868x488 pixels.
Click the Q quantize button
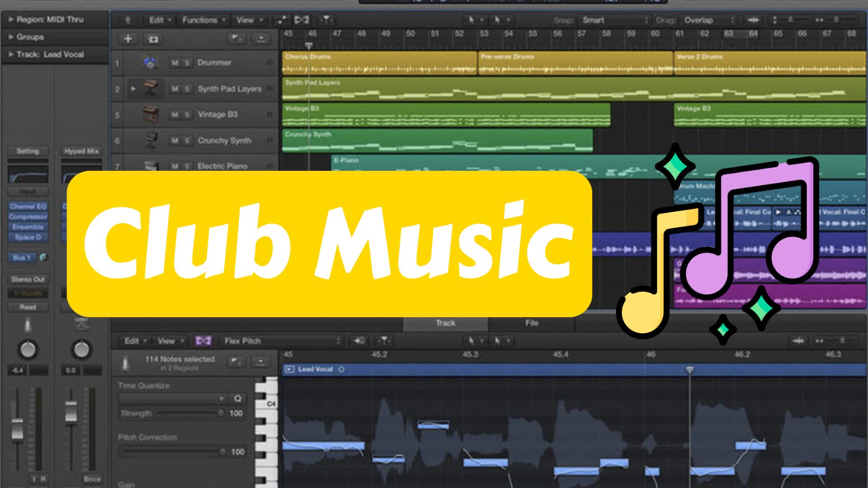pos(238,399)
